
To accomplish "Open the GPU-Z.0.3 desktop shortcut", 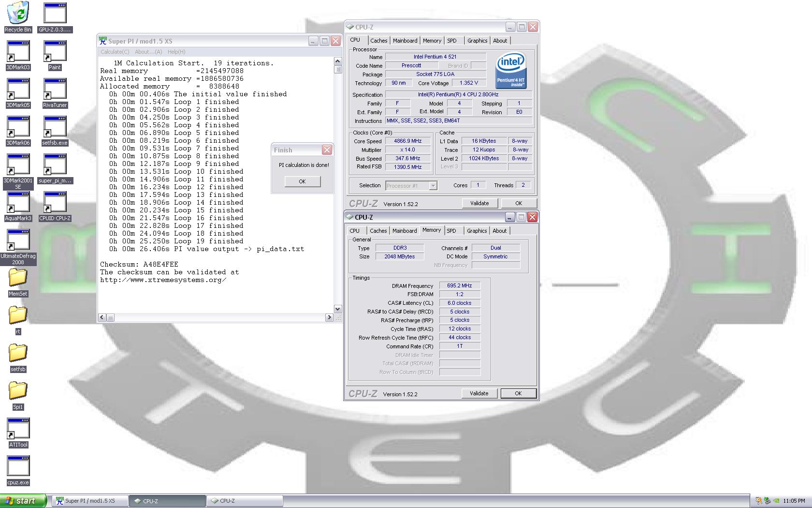I will click(x=55, y=17).
